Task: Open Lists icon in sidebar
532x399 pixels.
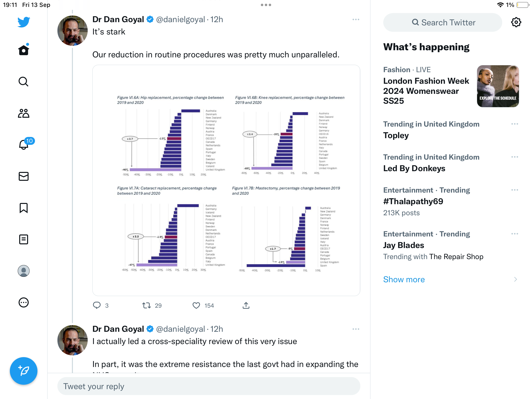Action: (24, 239)
